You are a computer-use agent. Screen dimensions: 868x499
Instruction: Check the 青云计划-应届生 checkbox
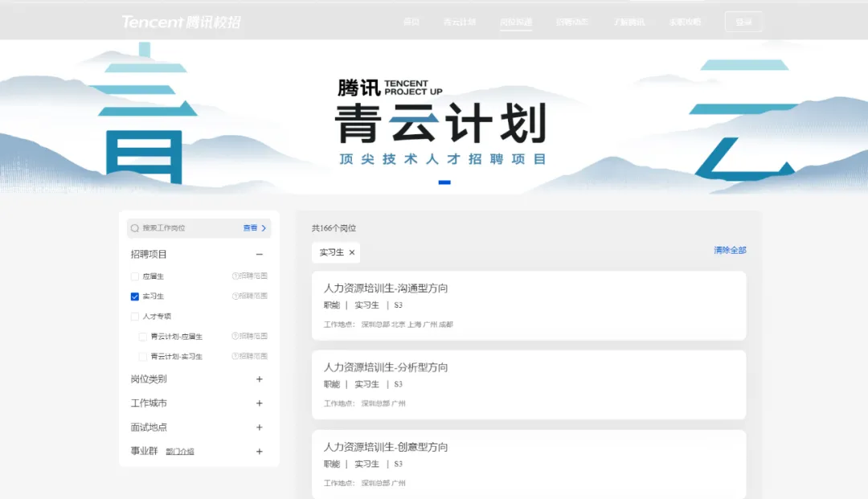coord(143,337)
